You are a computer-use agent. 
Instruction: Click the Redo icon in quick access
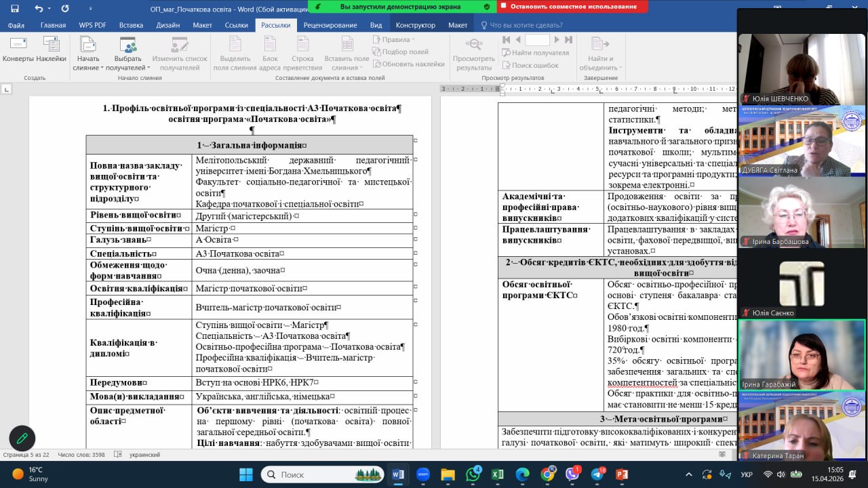click(65, 9)
